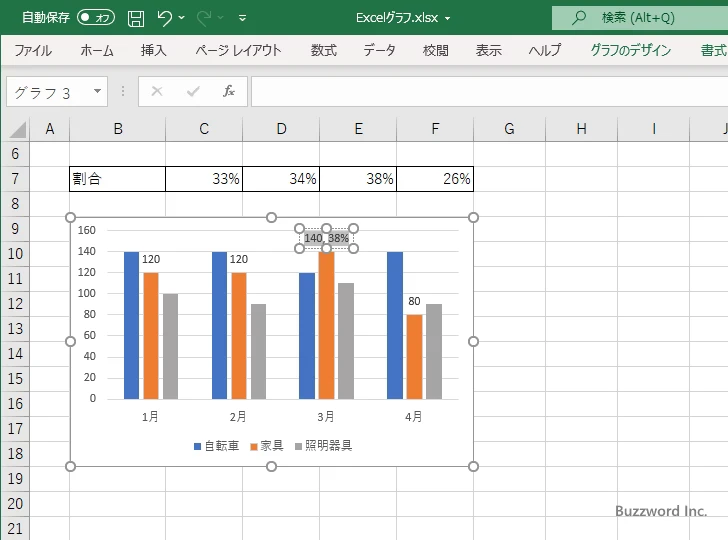Click the 160 vertical axis label
Viewport: 728px width, 540px height.
pos(87,230)
